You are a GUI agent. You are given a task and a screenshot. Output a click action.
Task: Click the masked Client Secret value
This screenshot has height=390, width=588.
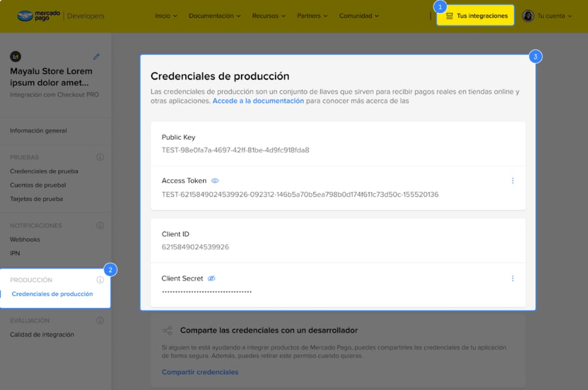206,291
